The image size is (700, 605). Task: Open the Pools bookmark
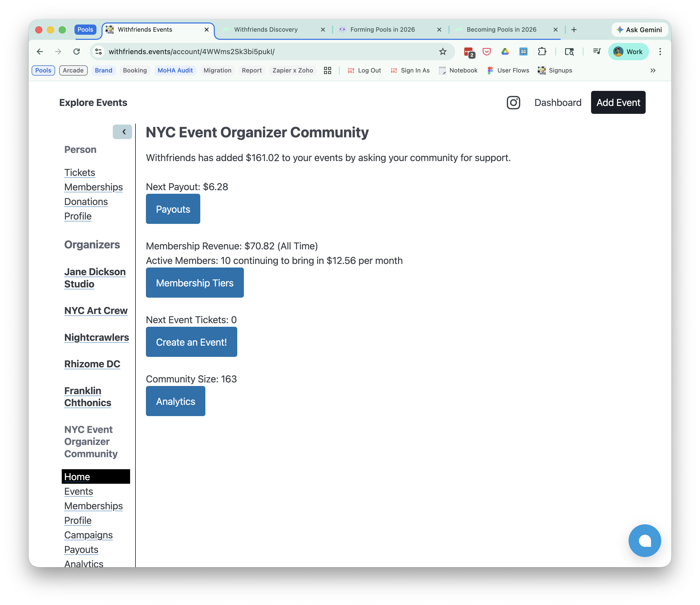43,70
